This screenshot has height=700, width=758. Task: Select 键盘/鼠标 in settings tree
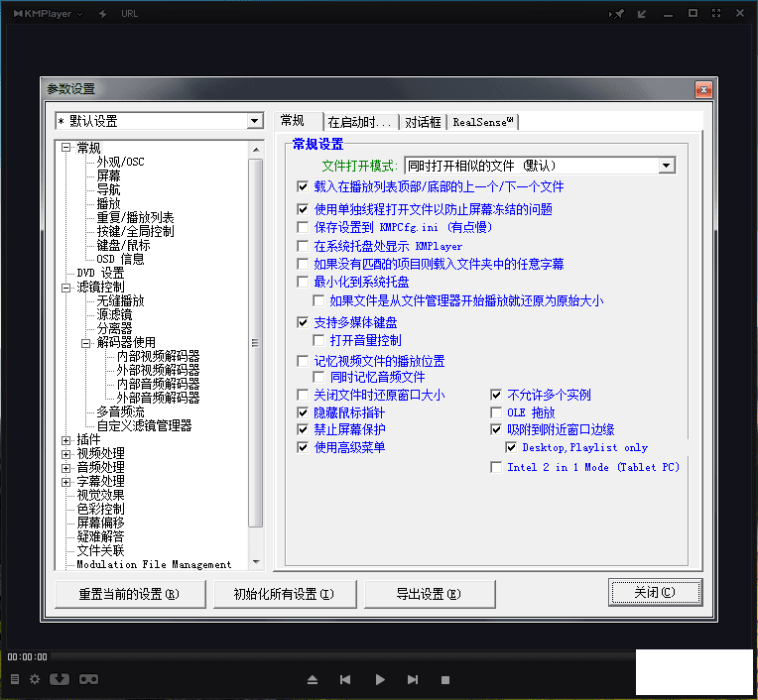coord(123,246)
